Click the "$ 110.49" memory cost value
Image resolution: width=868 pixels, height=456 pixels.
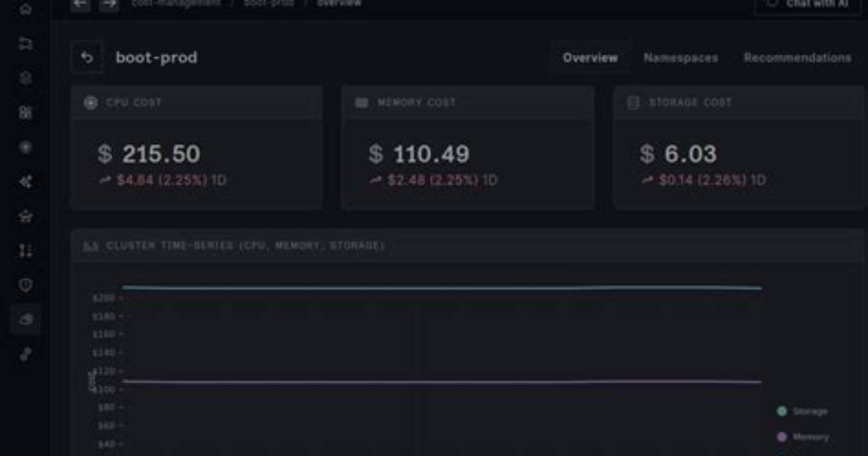coord(419,154)
